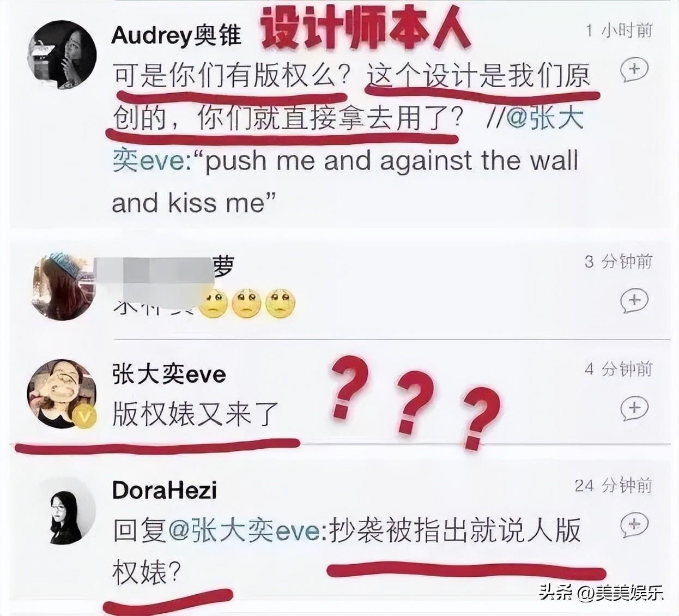Image resolution: width=679 pixels, height=616 pixels.
Task: Tap reply icon beside 版权婊又来了 comment
Action: [634, 408]
